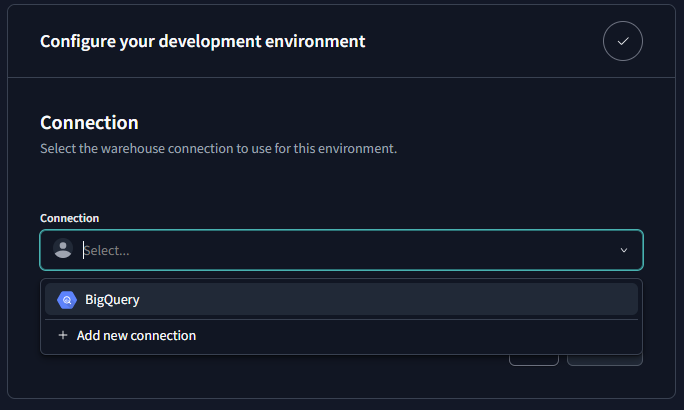Image resolution: width=684 pixels, height=410 pixels.
Task: Click the Configure your development environment title
Action: click(202, 42)
